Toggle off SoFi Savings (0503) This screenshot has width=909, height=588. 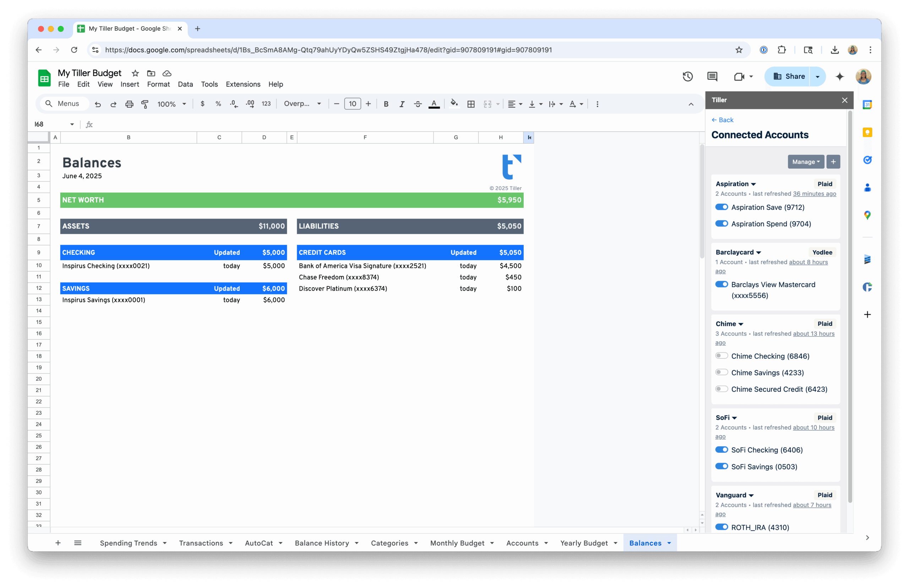722,466
